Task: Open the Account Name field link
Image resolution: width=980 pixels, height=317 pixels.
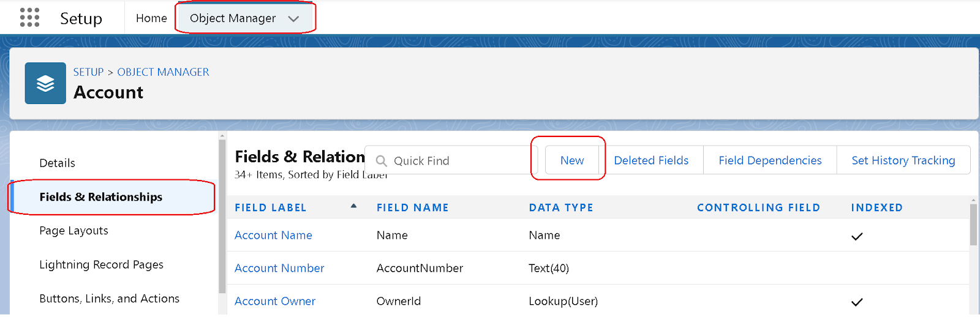Action: coord(273,235)
